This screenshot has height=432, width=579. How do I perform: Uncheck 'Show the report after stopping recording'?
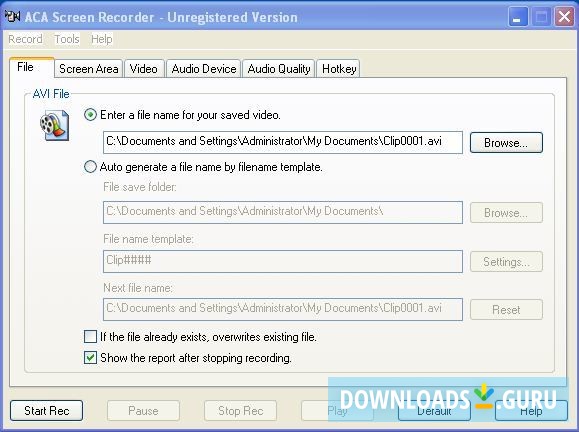click(90, 358)
